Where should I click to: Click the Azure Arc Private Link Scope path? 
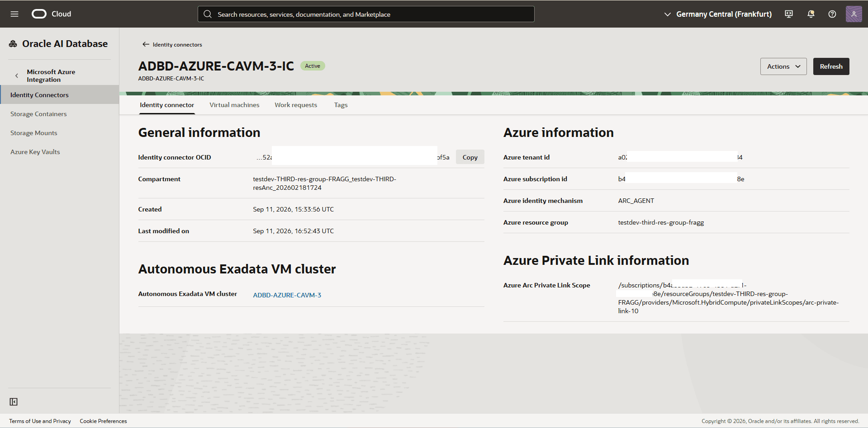[x=728, y=298]
